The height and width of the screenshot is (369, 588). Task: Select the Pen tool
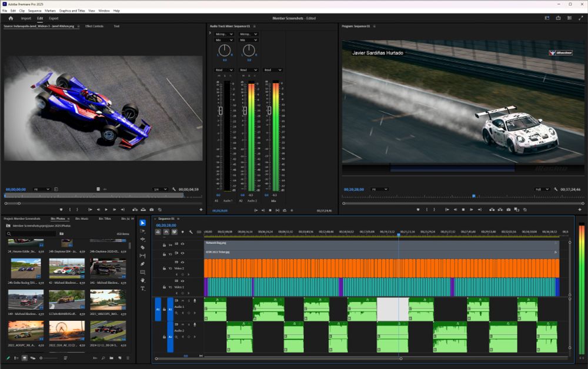pos(142,264)
